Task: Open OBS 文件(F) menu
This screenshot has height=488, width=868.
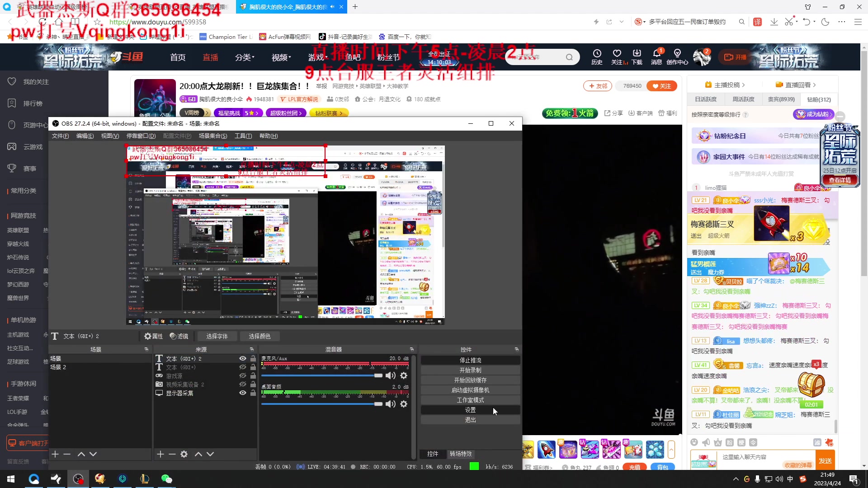Action: click(60, 136)
